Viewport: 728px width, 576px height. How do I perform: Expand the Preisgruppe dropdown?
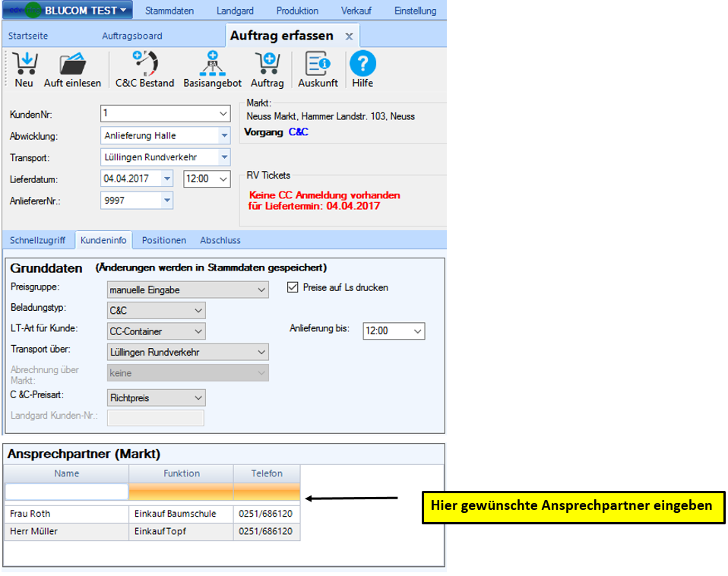[261, 290]
